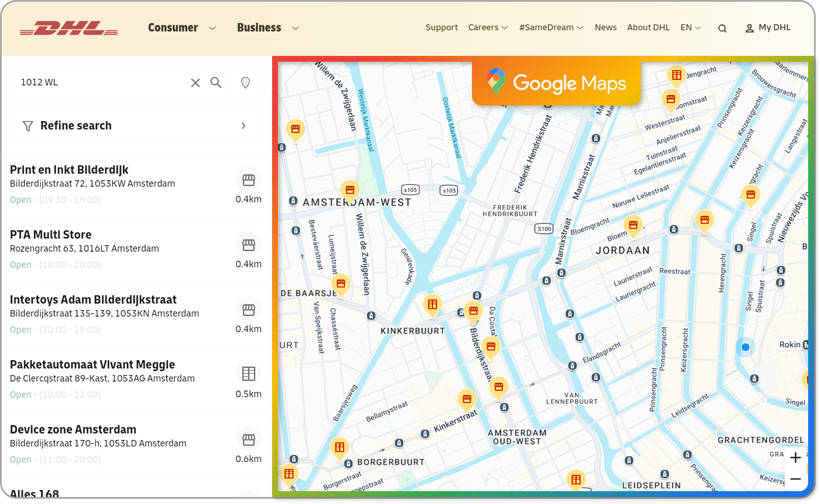Click shop marker at De Baarsjes label

(x=341, y=285)
